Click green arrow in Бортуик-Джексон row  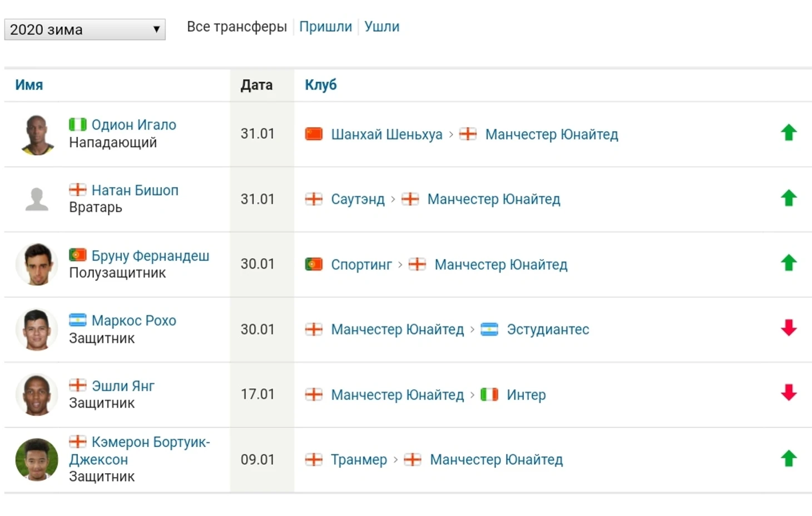[789, 459]
